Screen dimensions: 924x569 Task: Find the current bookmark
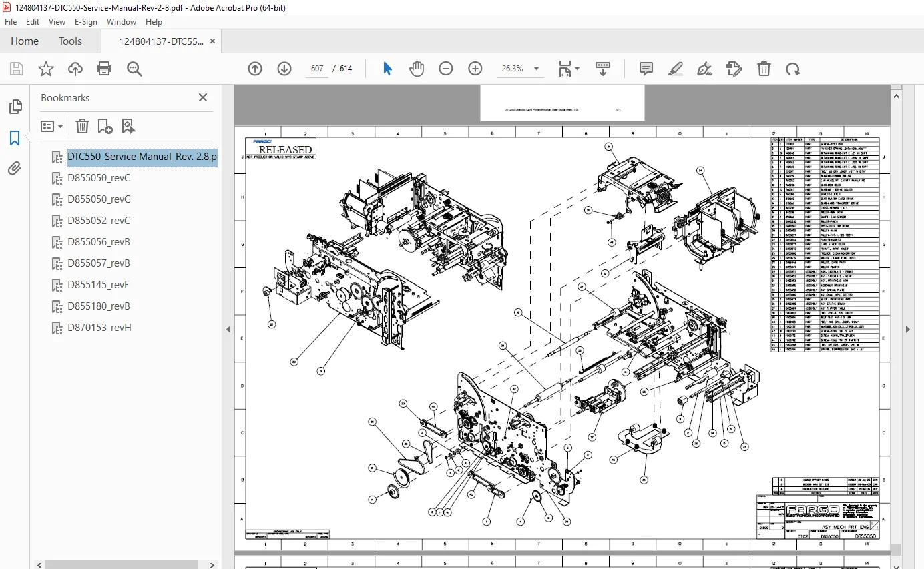pyautogui.click(x=128, y=126)
